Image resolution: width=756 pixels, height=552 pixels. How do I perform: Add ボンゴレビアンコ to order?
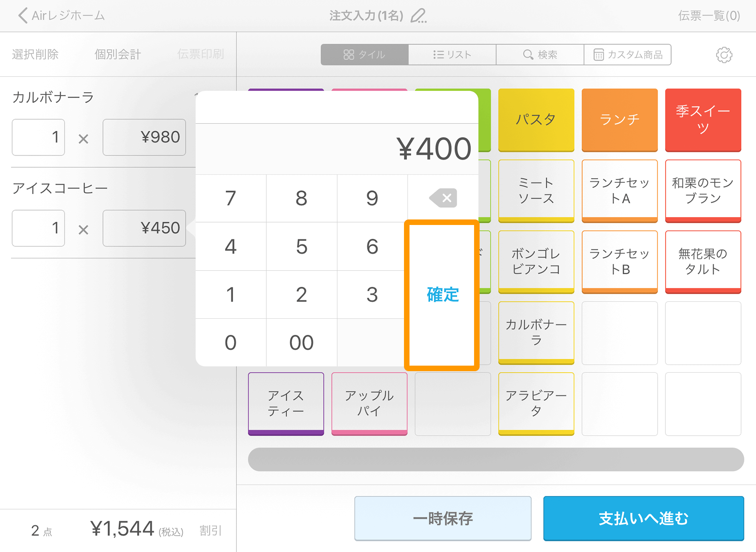(536, 262)
